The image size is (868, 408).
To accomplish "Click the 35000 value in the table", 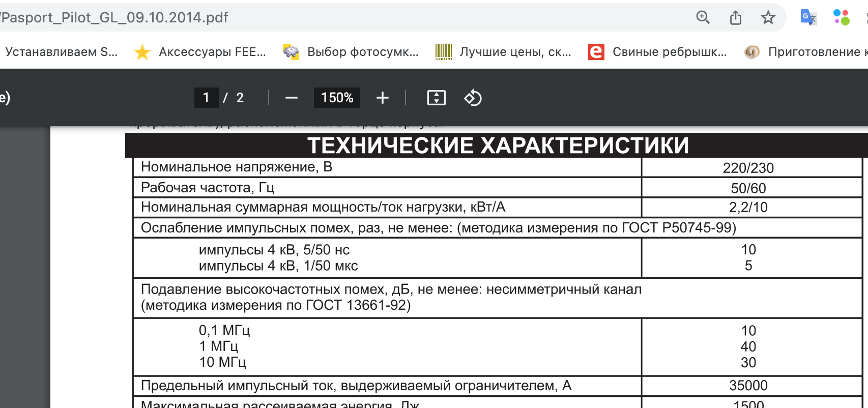I will (748, 386).
